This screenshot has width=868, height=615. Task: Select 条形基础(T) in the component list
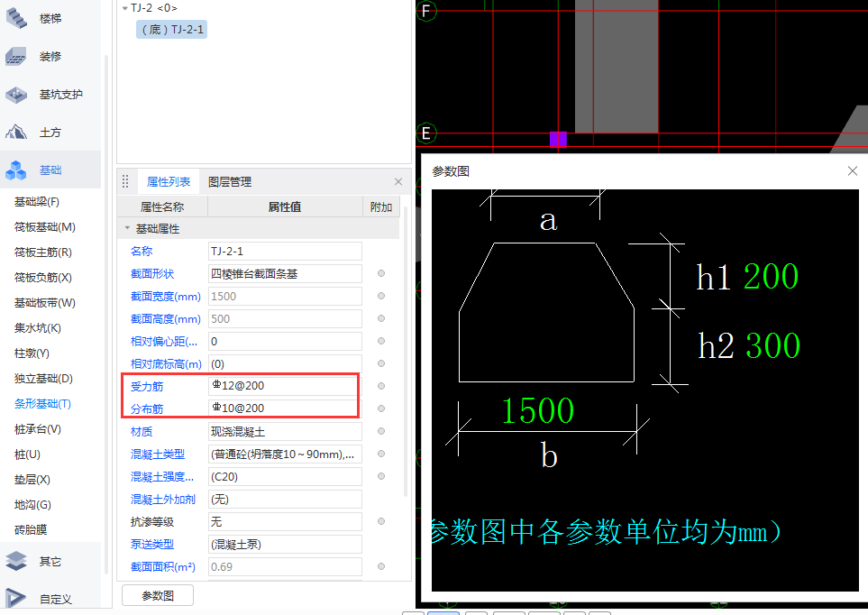pyautogui.click(x=42, y=404)
